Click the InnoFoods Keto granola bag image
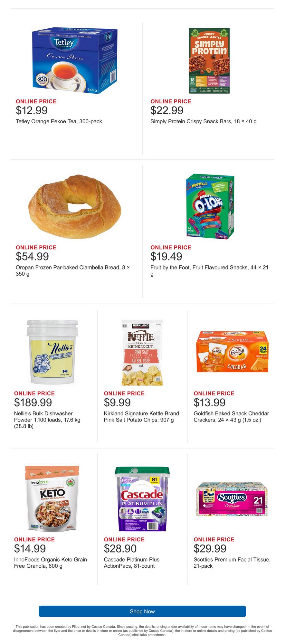The image size is (285, 644). point(52,498)
